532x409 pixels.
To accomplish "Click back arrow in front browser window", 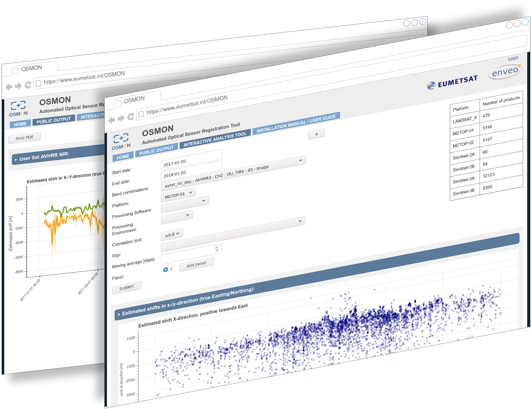I will [x=112, y=120].
